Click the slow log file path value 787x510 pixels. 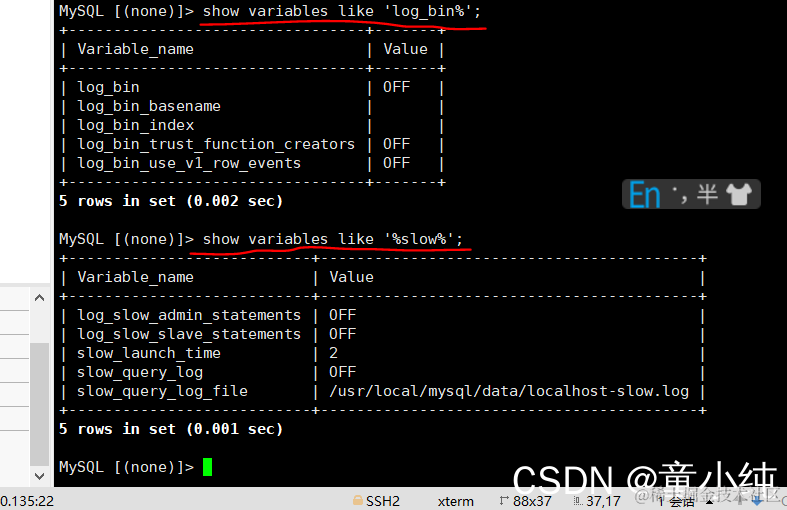click(509, 392)
